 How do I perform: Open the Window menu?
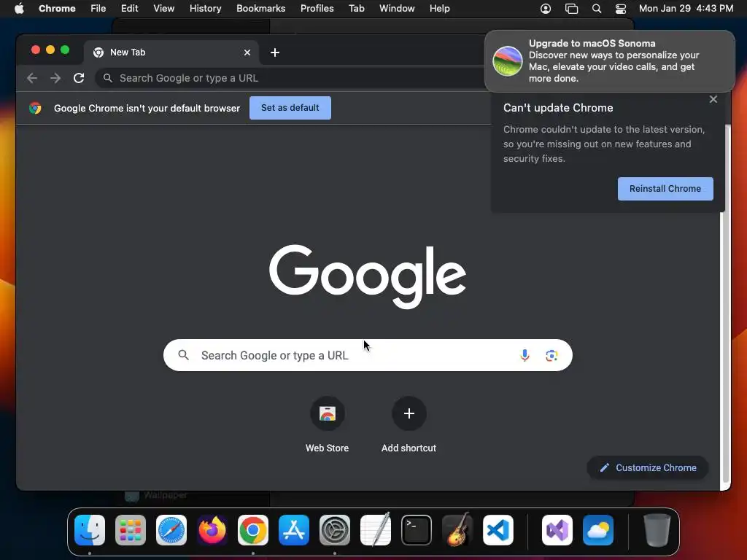coord(397,8)
